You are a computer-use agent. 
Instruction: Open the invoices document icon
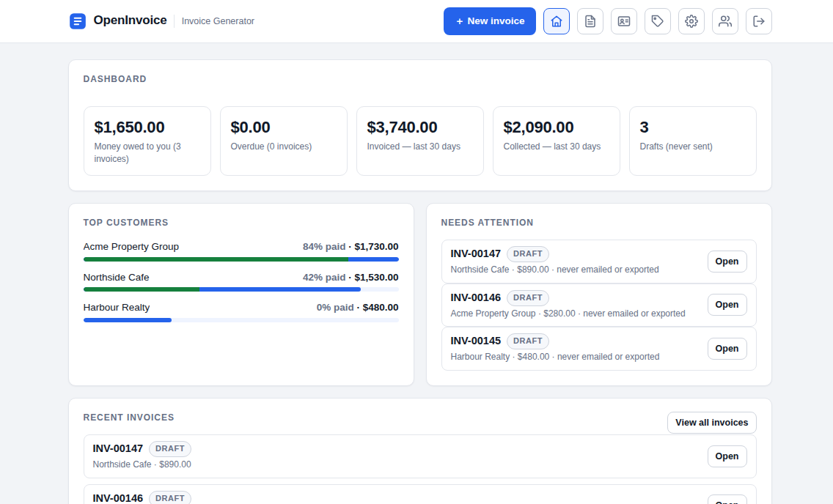[x=590, y=21]
